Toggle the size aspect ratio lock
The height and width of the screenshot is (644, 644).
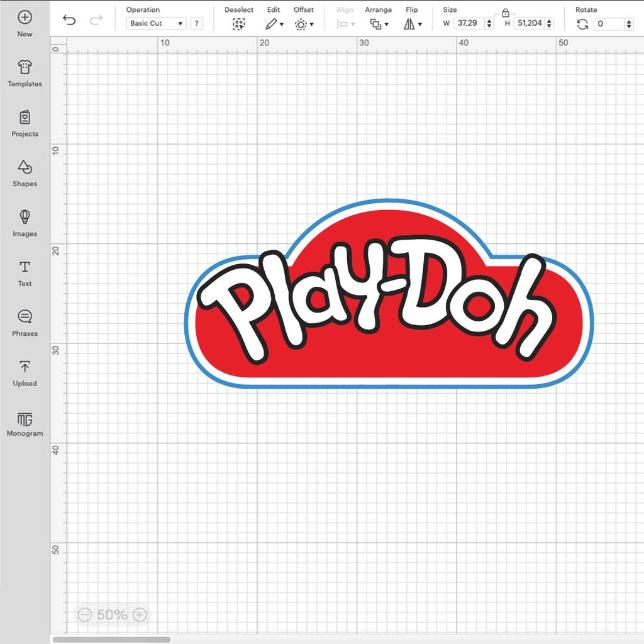click(505, 12)
